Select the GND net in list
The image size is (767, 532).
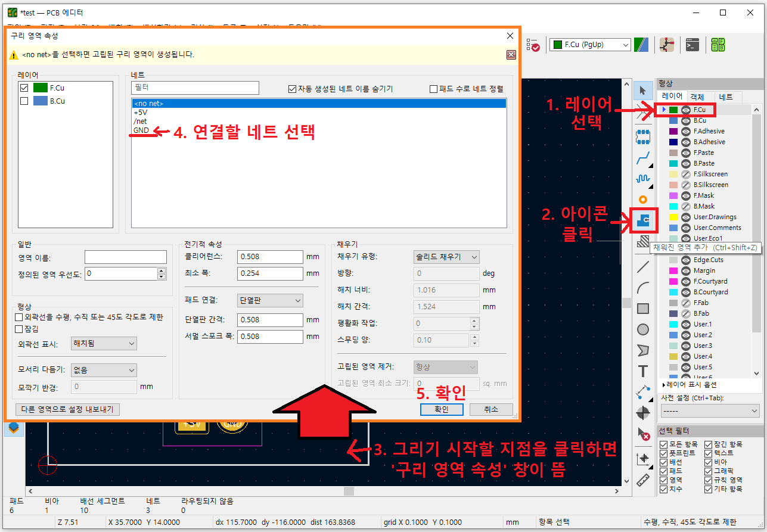pos(319,130)
